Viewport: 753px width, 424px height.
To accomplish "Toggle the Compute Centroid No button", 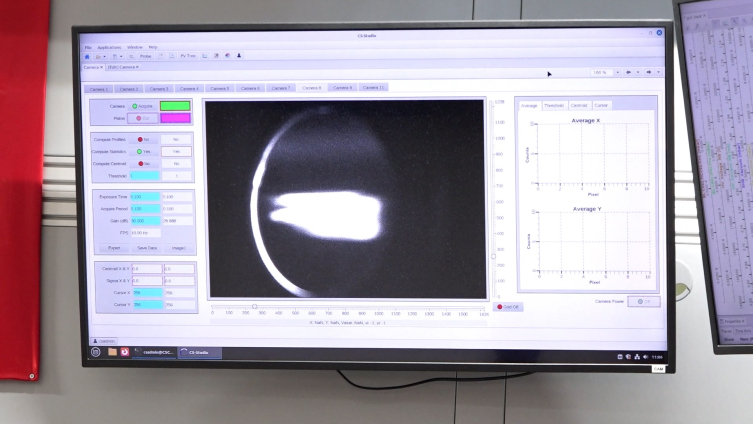I will pyautogui.click(x=144, y=164).
